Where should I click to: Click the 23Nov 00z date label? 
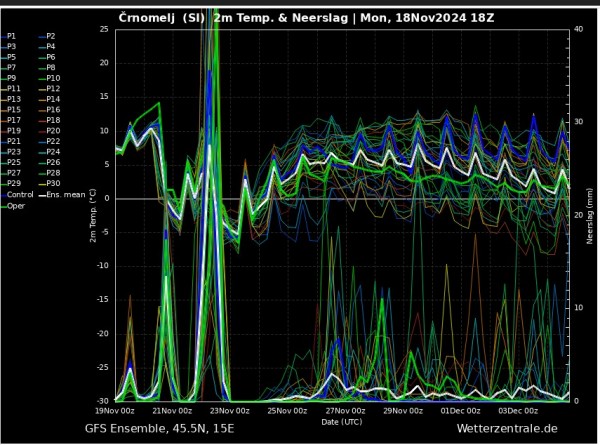(230, 411)
